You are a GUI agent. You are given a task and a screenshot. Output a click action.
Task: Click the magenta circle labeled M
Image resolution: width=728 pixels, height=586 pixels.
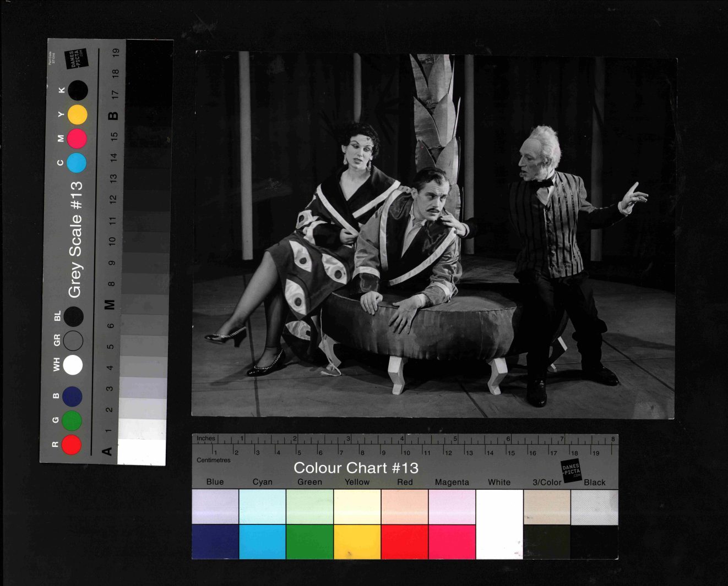[77, 139]
